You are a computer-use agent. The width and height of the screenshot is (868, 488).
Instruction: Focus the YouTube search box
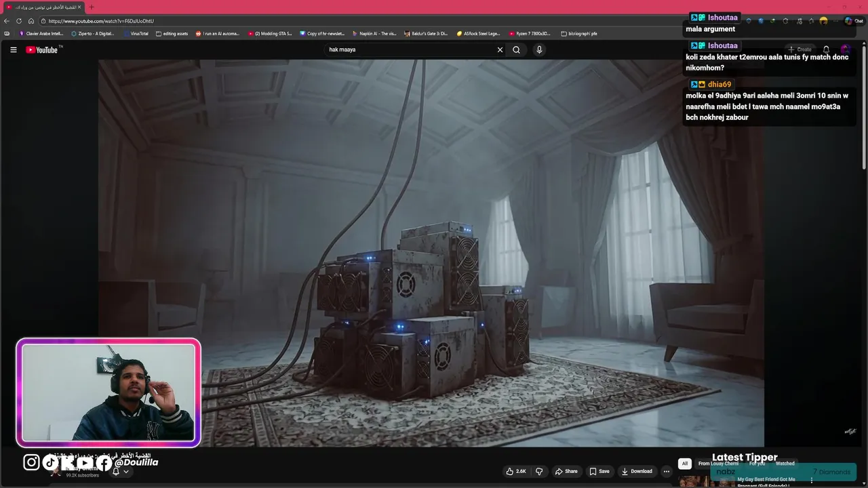[410, 49]
